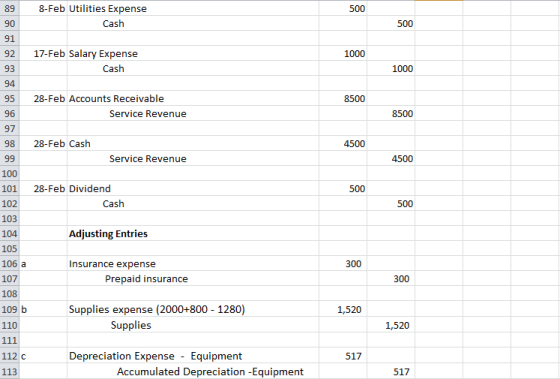Select row header 89
This screenshot has width=560, height=379.
[x=10, y=8]
